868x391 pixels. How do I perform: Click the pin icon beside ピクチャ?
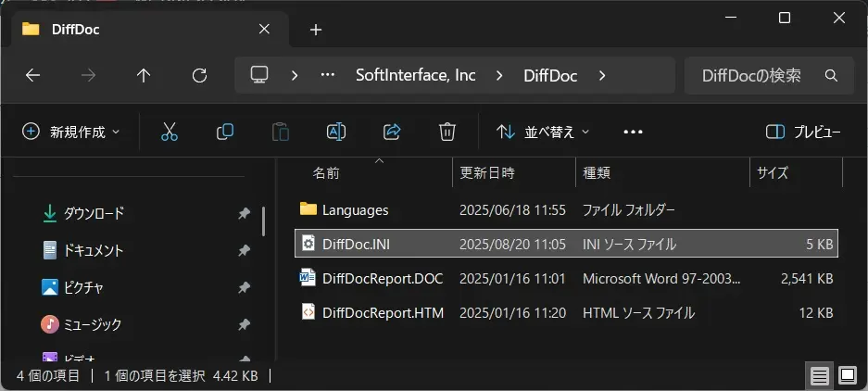245,287
